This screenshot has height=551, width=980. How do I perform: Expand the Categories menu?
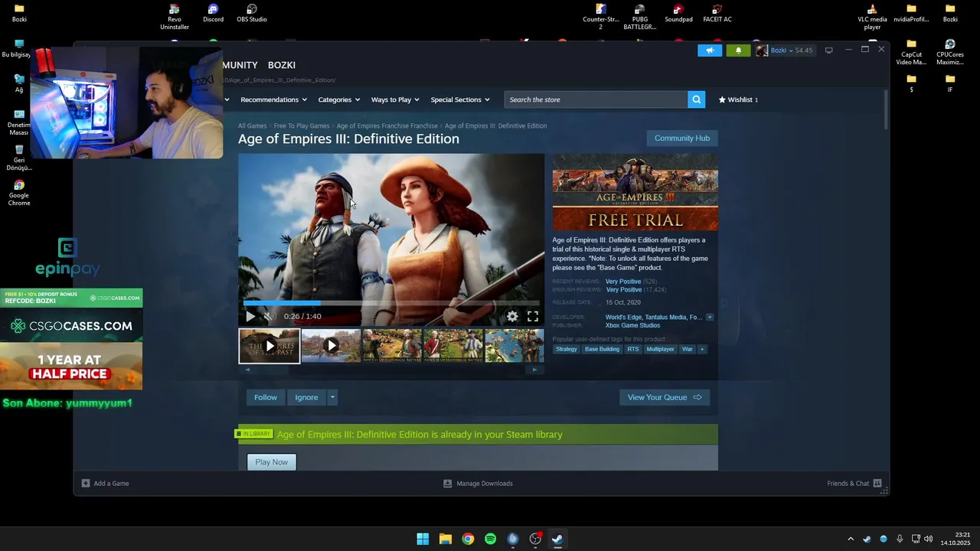pyautogui.click(x=339, y=99)
